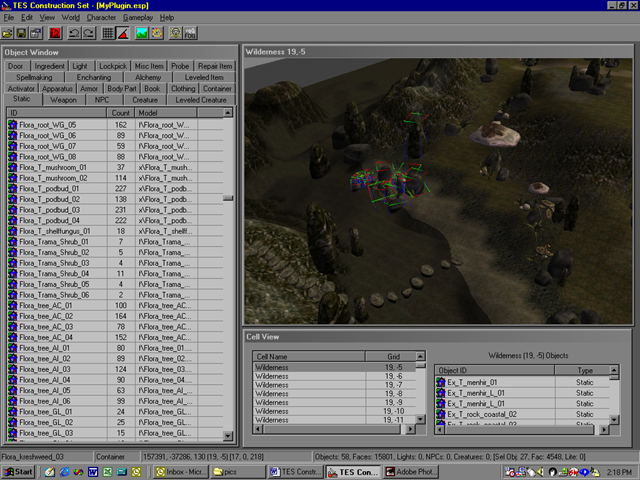Toggle the light bulb lighting icon
The height and width of the screenshot is (480, 640).
[x=174, y=33]
